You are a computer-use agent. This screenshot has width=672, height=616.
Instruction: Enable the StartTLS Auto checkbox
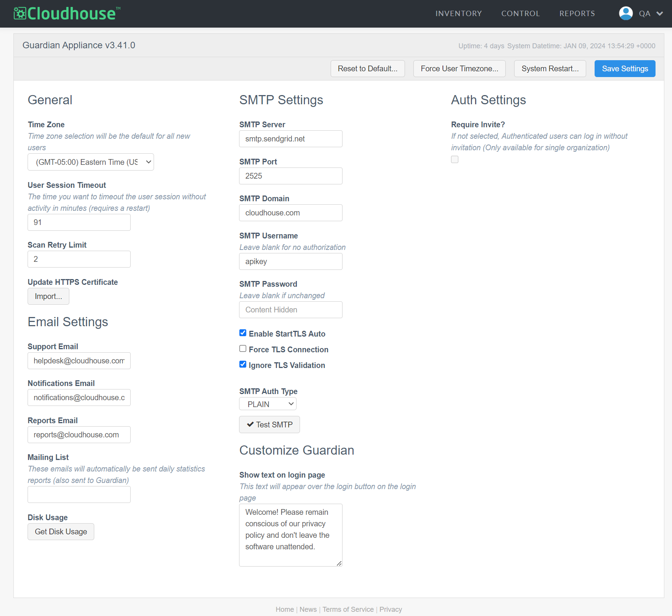pos(243,333)
